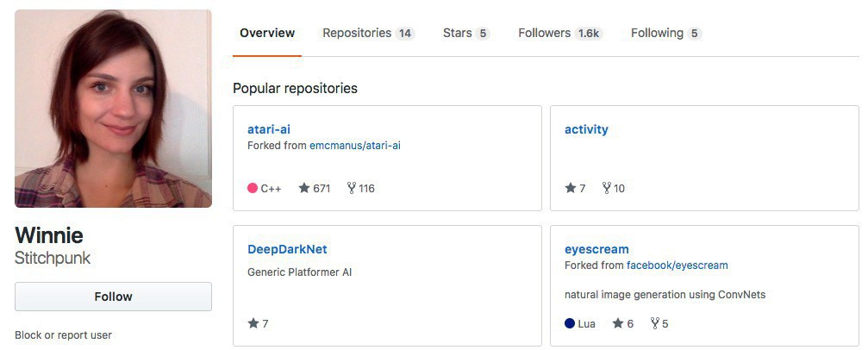Screen dimensions: 868x350
Task: Click the Lua language color dot
Action: [x=570, y=323]
